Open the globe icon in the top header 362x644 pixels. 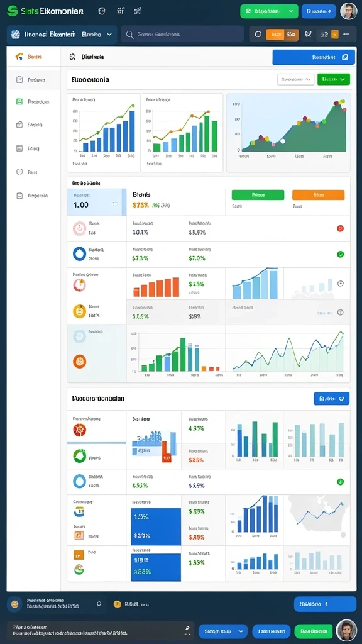102,11
